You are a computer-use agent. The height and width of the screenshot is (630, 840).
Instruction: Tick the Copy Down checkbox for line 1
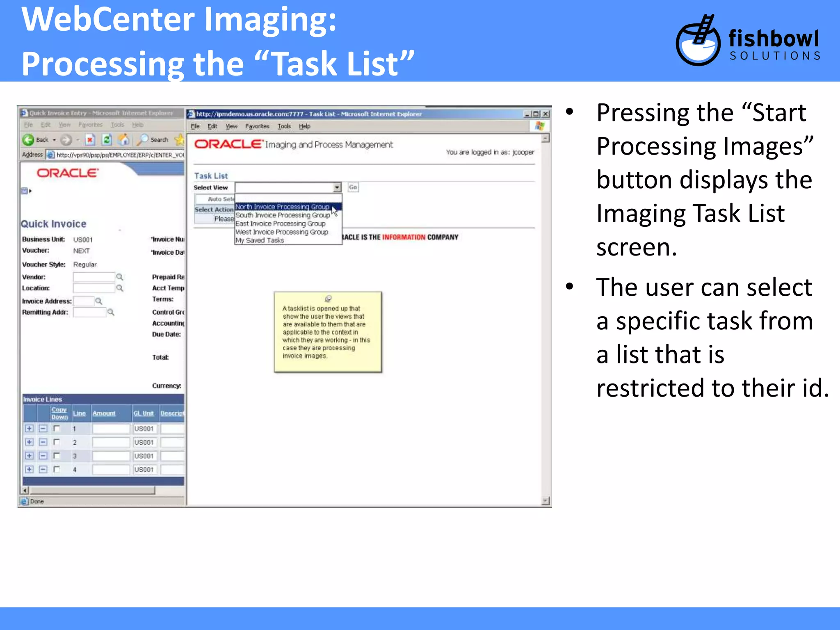[x=57, y=429]
